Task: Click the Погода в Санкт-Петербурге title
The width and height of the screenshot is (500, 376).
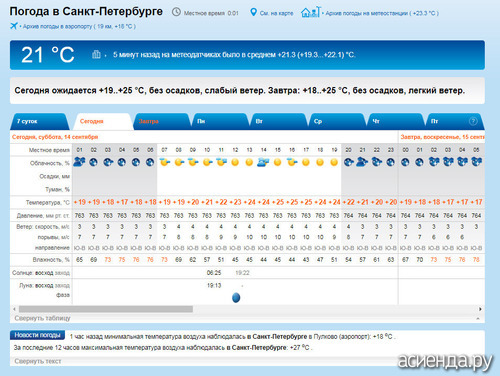Action: coord(86,11)
